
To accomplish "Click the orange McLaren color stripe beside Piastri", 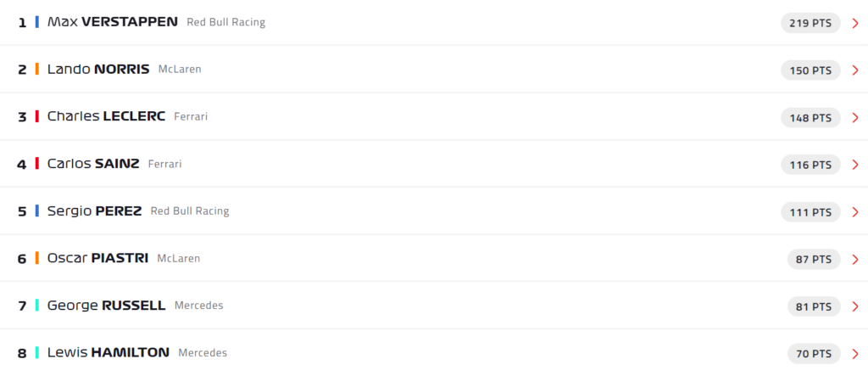I will (x=37, y=258).
